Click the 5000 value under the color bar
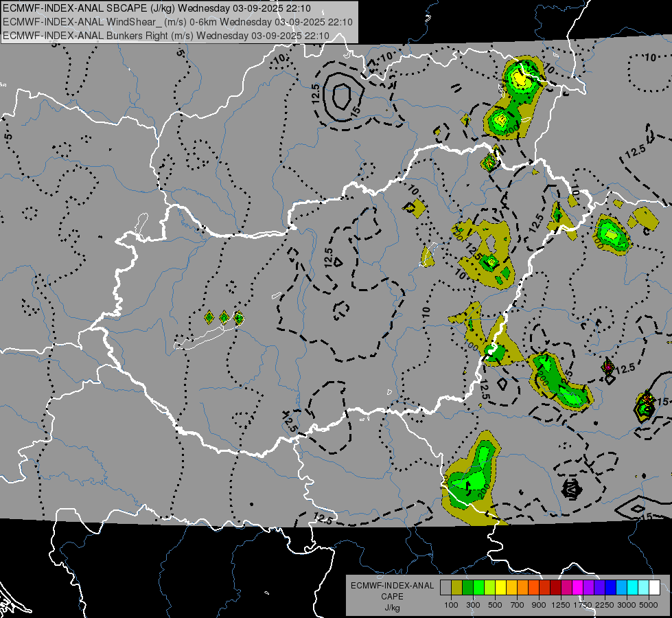 pos(649,605)
